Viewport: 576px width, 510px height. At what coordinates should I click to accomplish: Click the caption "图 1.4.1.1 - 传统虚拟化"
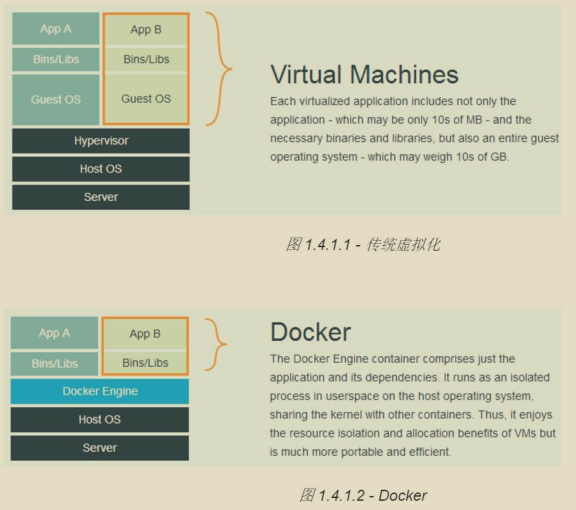point(363,245)
